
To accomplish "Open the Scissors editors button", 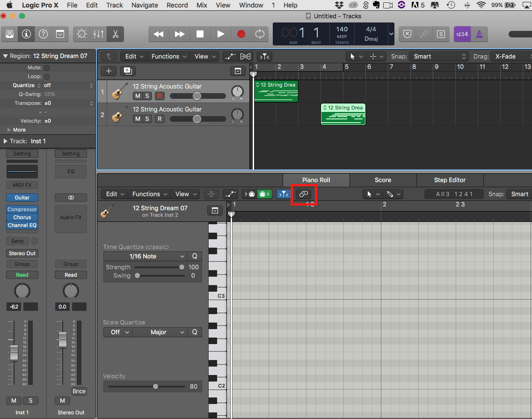I will (115, 34).
